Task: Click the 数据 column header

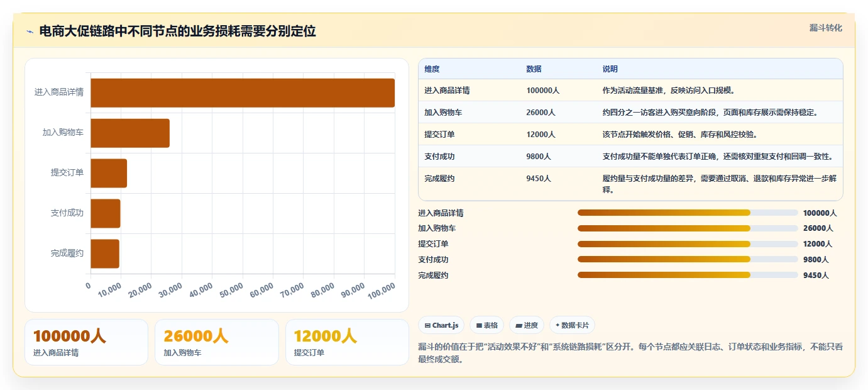Action: pyautogui.click(x=558, y=69)
